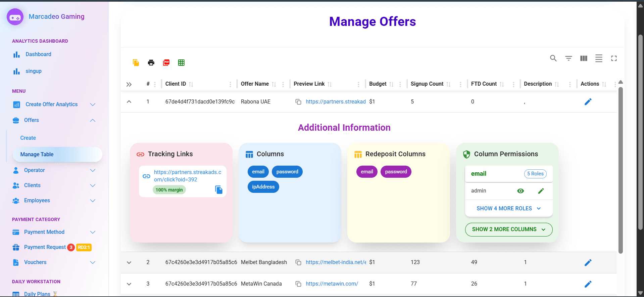Expand row 2 Melbet Bangladesh details
The height and width of the screenshot is (297, 644).
pyautogui.click(x=129, y=262)
